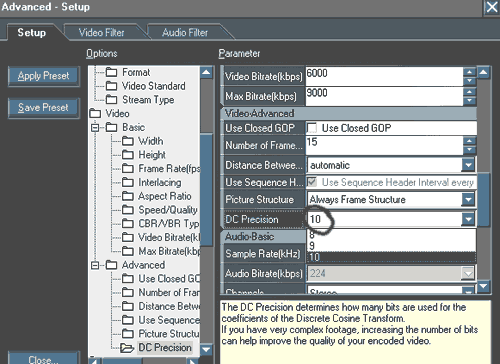500x364 pixels.
Task: Select the Height tree item
Action: point(152,155)
